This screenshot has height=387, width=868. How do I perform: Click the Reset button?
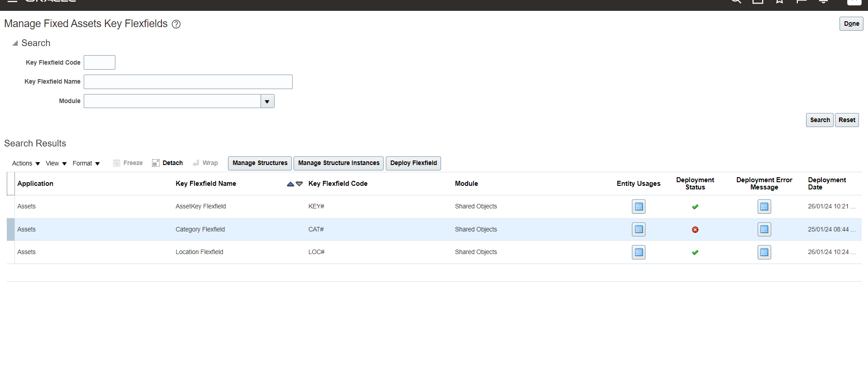[x=847, y=120]
